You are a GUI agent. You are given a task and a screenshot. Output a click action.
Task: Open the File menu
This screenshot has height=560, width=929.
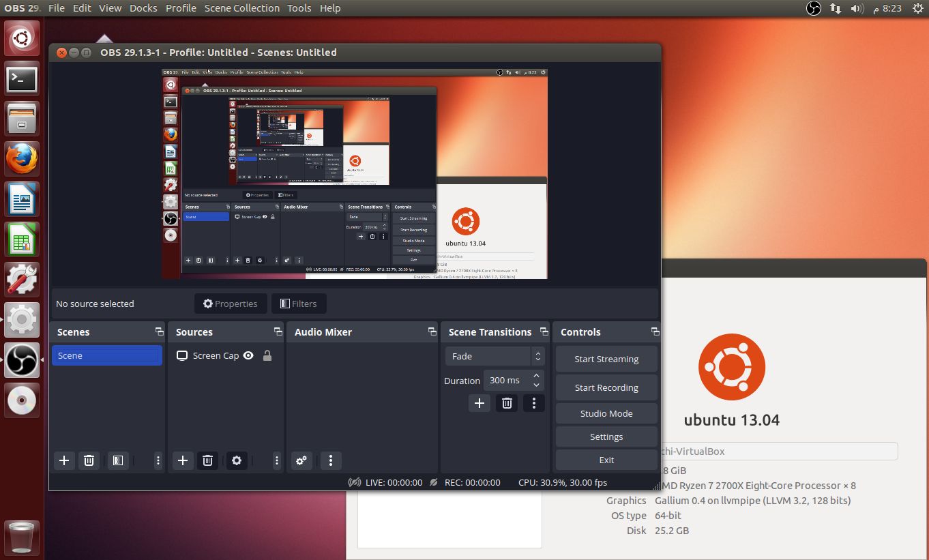(x=57, y=8)
